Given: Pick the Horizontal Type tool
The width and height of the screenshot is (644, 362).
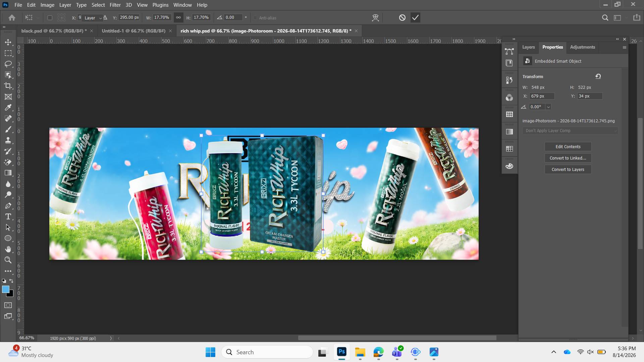Looking at the screenshot, I should [8, 217].
